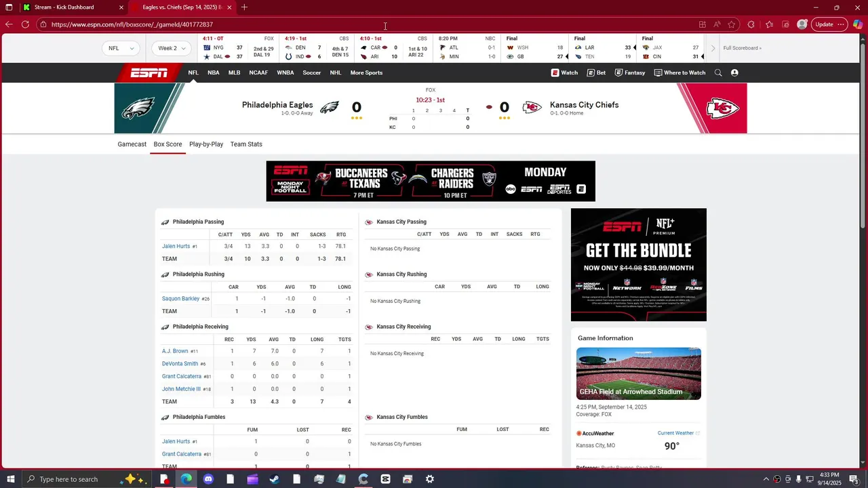Reload the ESPN page

pyautogui.click(x=25, y=24)
